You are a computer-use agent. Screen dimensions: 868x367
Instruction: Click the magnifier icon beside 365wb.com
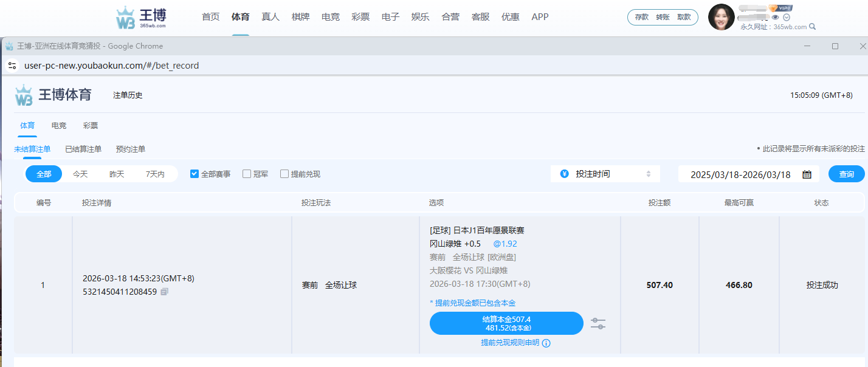tap(813, 27)
